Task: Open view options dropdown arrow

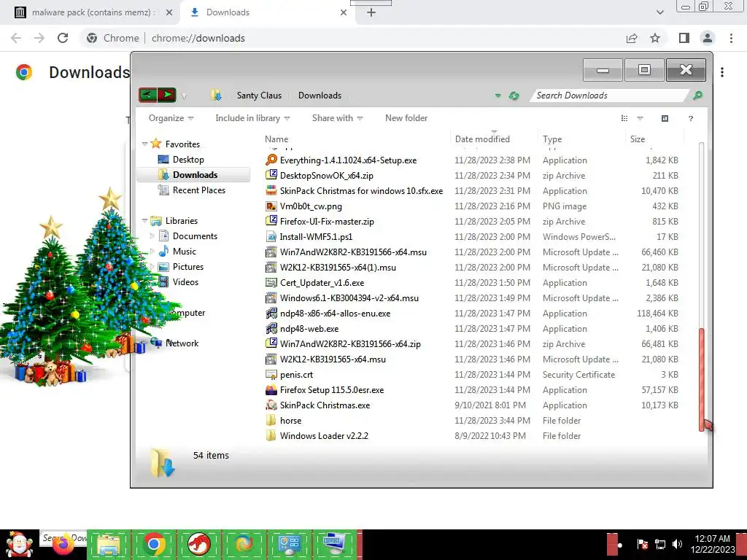Action: coord(640,118)
